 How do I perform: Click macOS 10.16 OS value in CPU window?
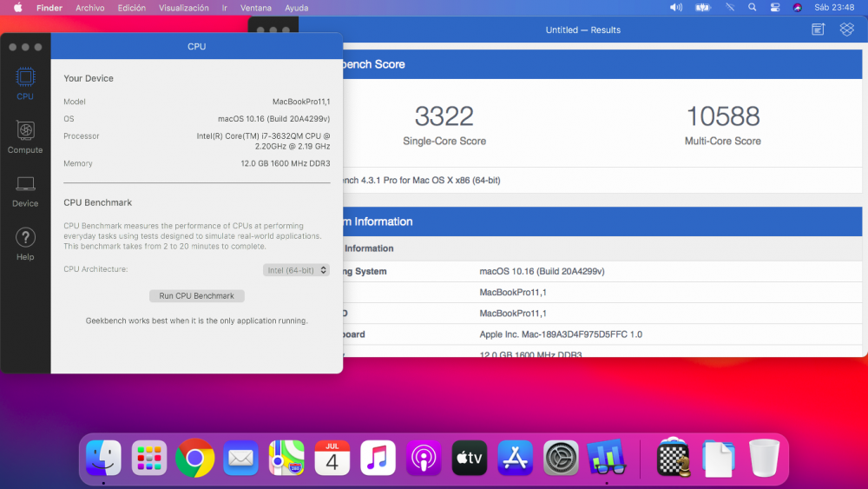point(274,119)
